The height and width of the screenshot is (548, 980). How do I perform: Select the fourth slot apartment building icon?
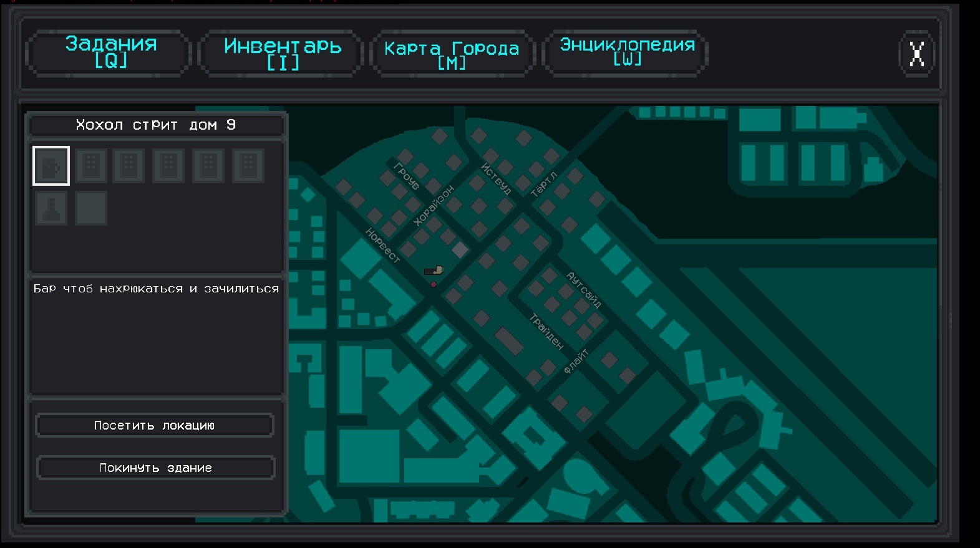168,166
